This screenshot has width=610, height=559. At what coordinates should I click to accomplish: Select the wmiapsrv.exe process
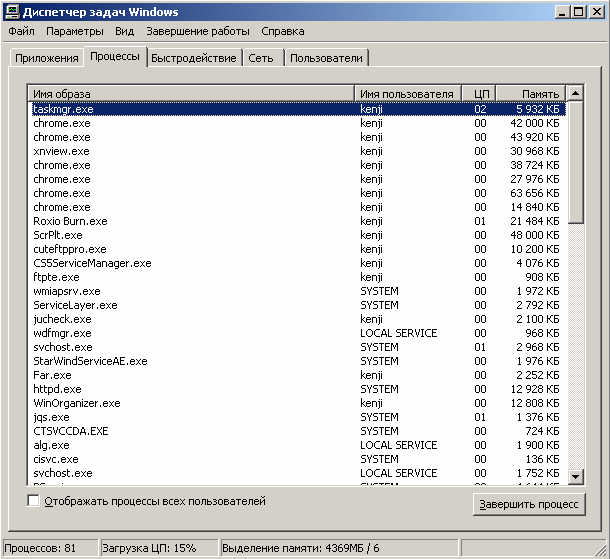[x=298, y=291]
